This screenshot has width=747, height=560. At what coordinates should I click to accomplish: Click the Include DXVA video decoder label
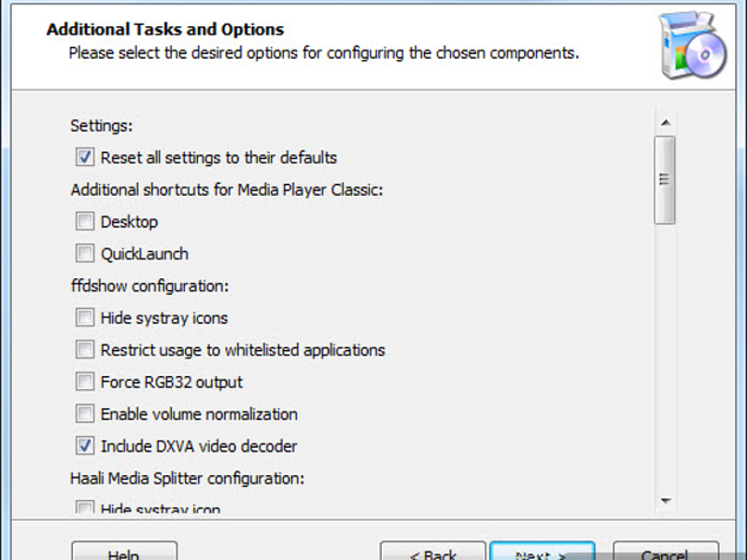(199, 446)
